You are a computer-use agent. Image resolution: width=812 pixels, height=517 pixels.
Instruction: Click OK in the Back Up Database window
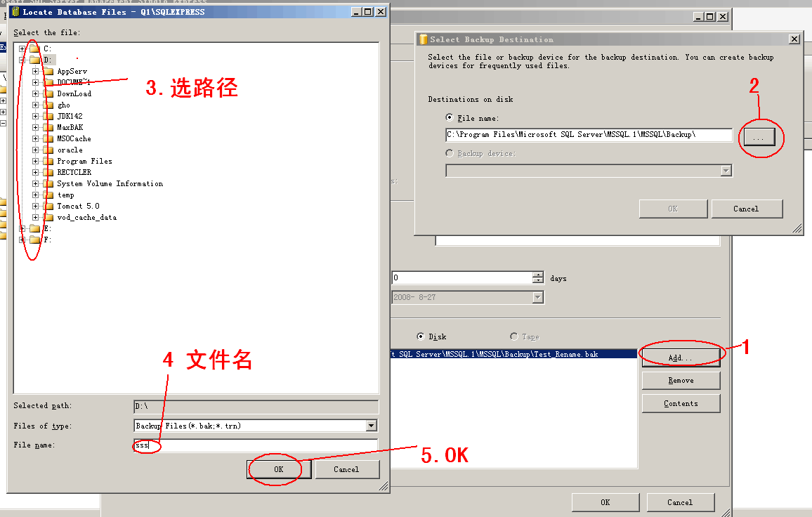point(605,502)
